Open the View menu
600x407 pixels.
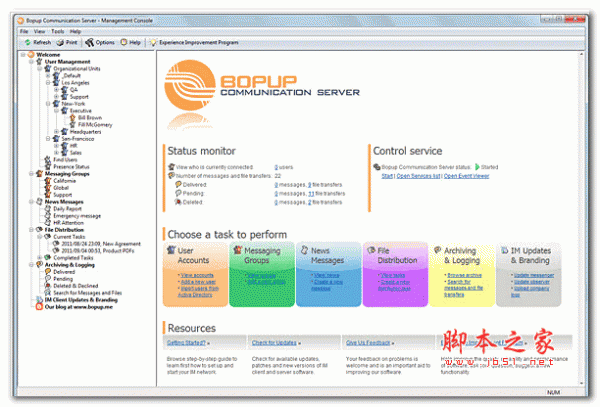click(39, 31)
